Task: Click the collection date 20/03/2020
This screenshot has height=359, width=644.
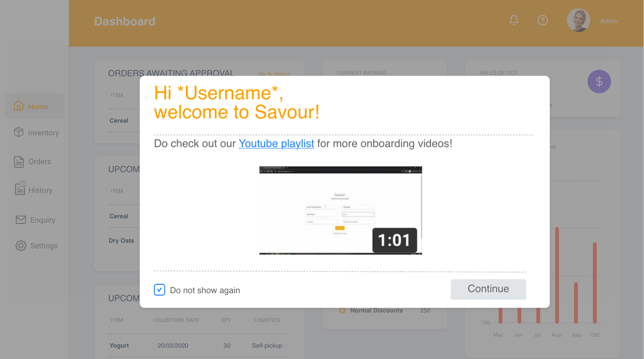Action: [173, 345]
